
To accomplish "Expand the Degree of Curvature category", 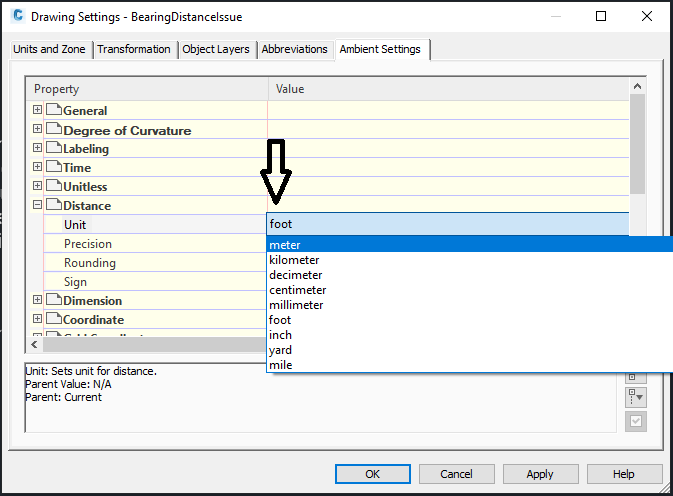I will tap(38, 129).
